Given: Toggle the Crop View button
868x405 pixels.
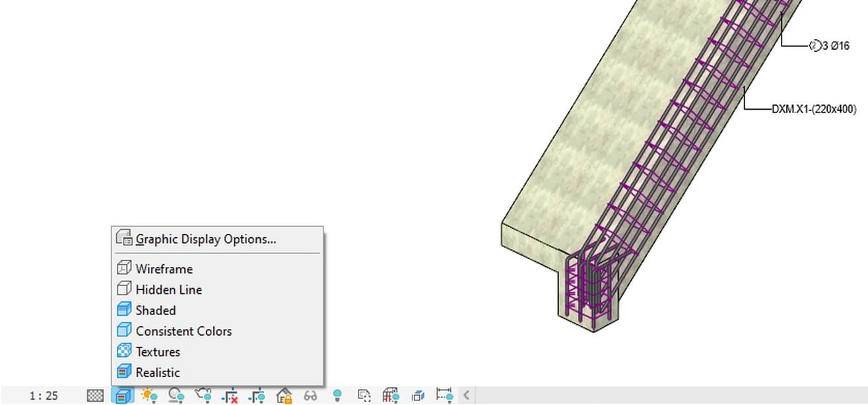Looking at the screenshot, I should pos(230,396).
